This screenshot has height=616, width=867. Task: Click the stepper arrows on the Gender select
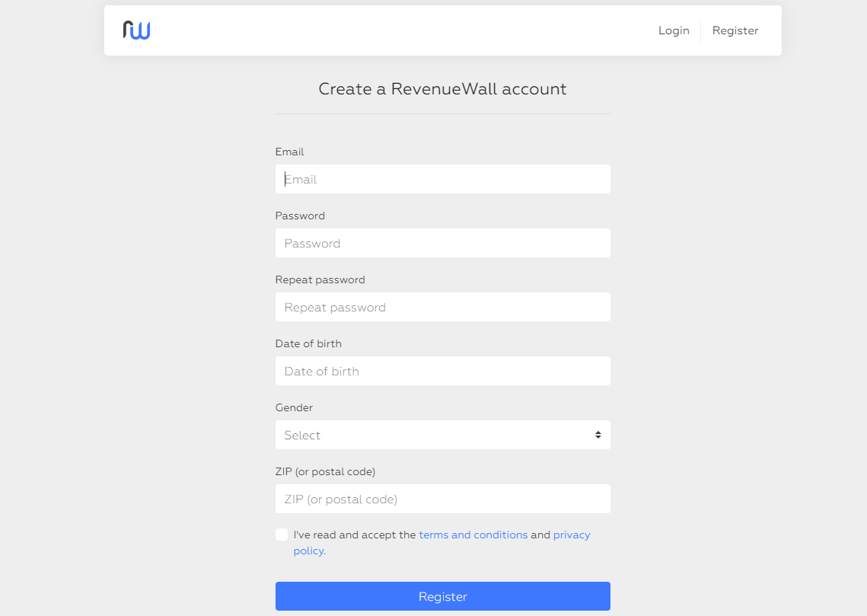coord(598,435)
